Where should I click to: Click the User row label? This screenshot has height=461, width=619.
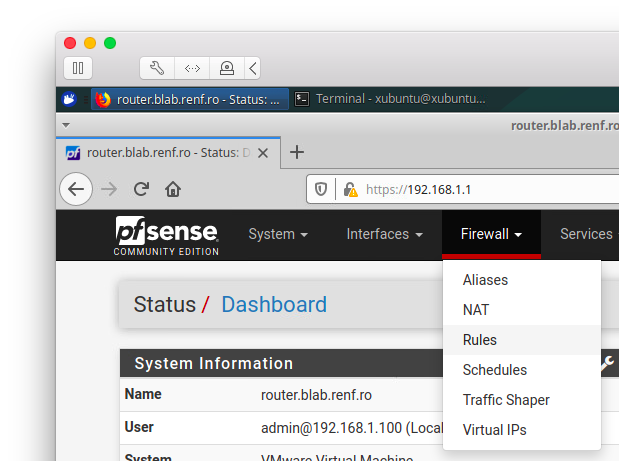[139, 427]
